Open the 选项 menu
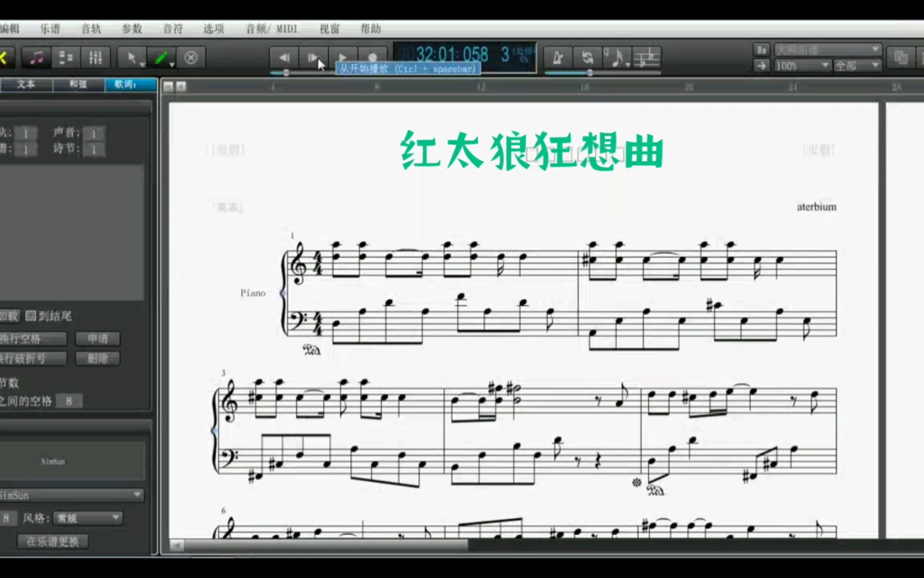924x578 pixels. click(213, 29)
